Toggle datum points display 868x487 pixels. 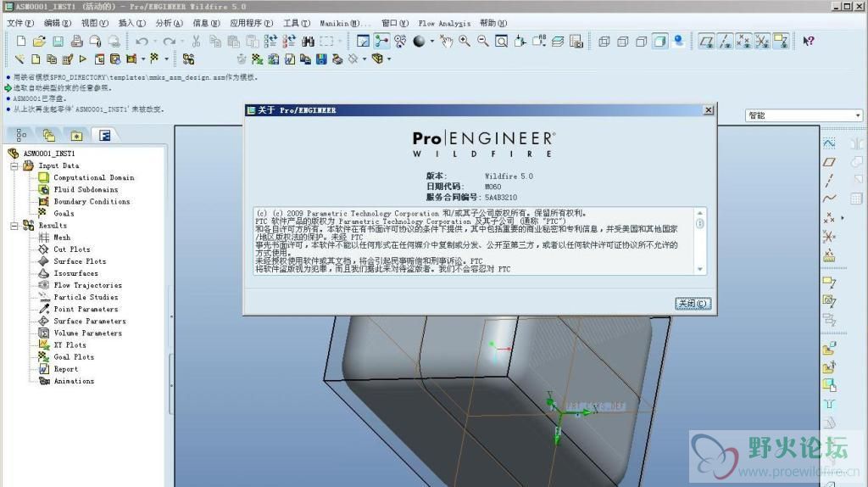click(743, 41)
